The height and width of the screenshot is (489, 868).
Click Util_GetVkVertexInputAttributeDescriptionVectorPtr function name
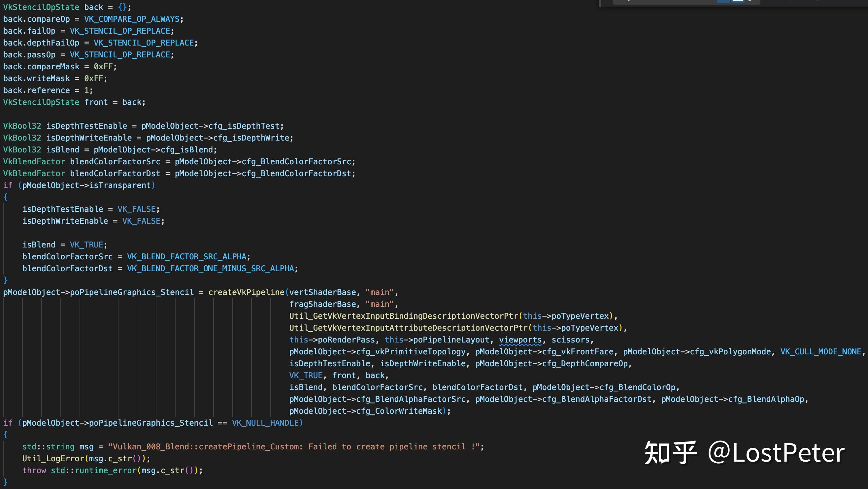click(x=408, y=328)
